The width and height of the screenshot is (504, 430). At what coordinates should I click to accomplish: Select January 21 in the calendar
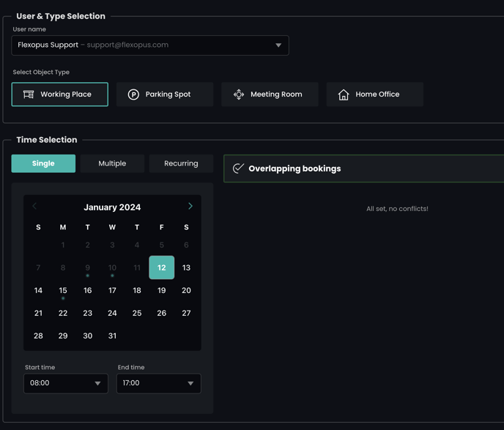point(38,313)
